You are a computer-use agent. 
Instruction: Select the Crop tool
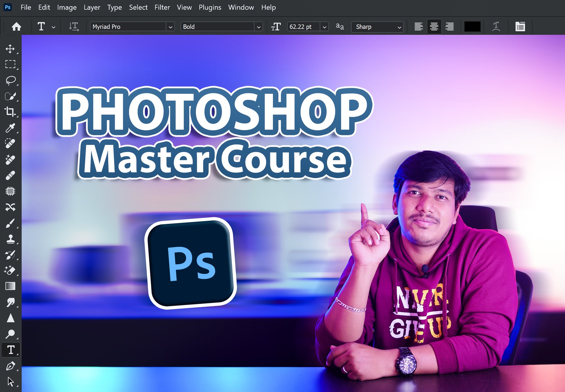[x=10, y=112]
